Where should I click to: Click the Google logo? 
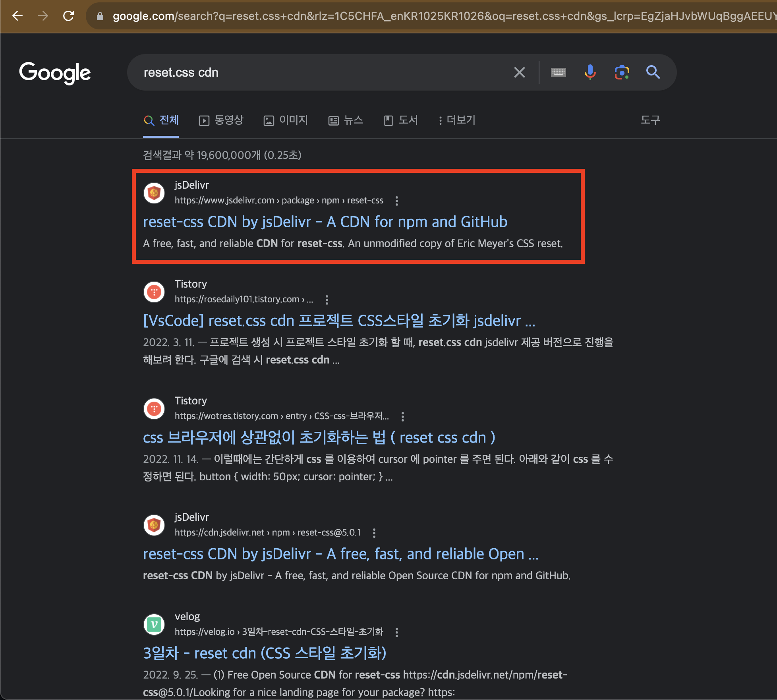tap(55, 73)
